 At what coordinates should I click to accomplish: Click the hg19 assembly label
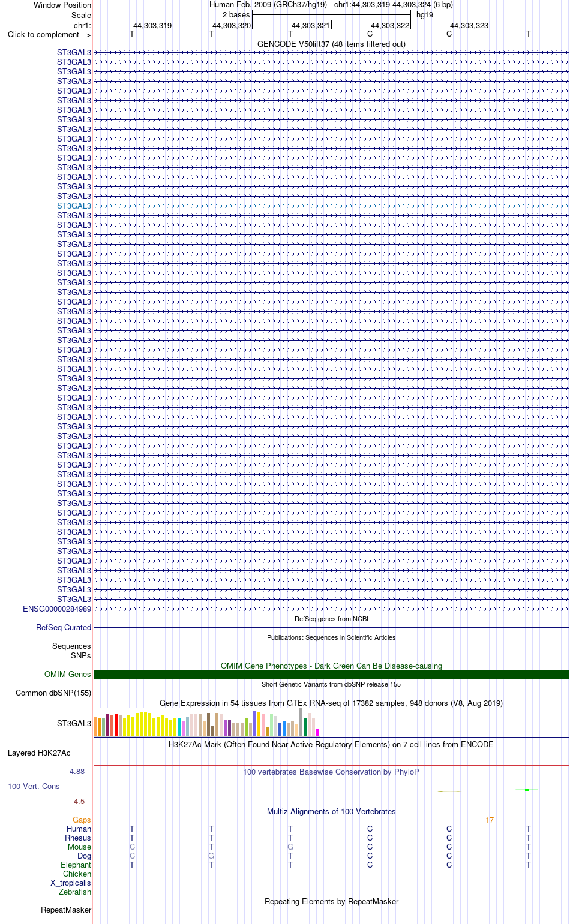pos(425,15)
